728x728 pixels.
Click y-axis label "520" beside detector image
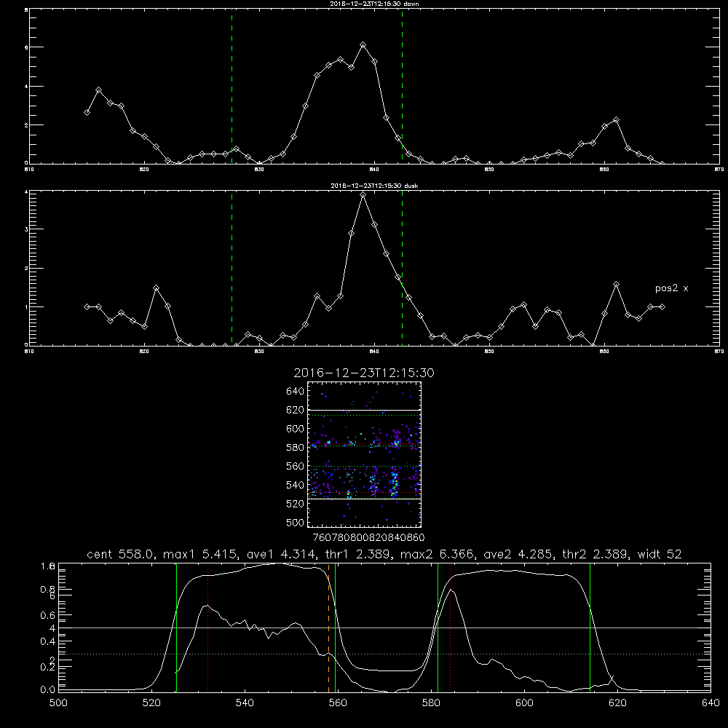296,504
